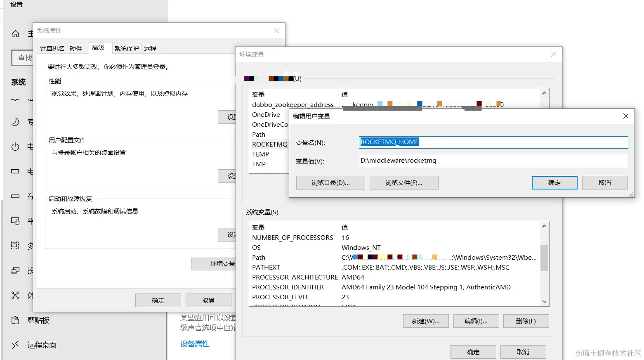Select the shared experiences icon in Settings
The width and height of the screenshot is (644, 360).
coord(15,295)
